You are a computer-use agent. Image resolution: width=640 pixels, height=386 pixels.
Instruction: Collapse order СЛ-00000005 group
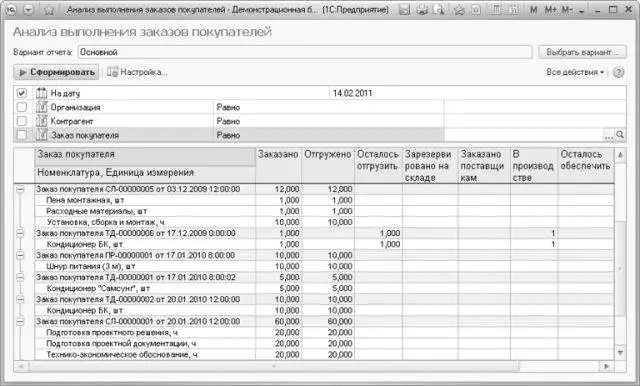pos(20,189)
